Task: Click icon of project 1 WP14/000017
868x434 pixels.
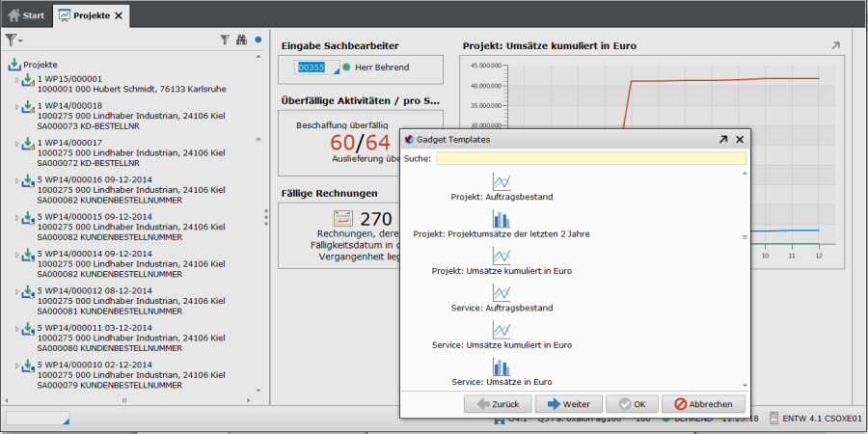Action: (x=28, y=144)
